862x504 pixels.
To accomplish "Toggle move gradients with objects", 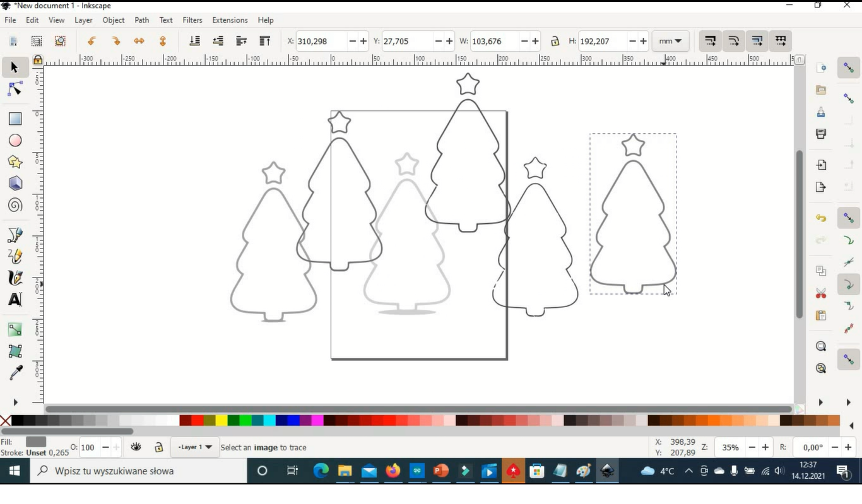I will pos(757,41).
